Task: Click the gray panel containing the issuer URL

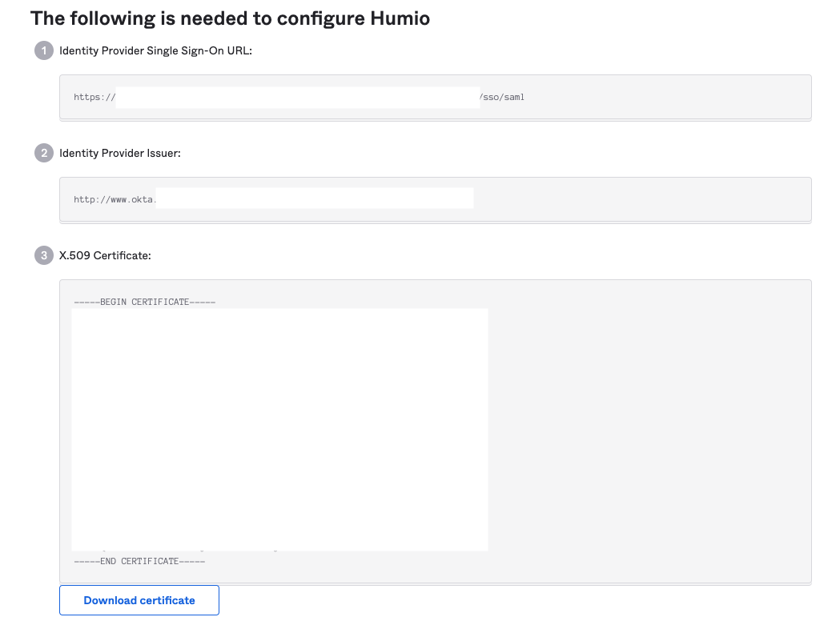Action: pyautogui.click(x=641, y=198)
